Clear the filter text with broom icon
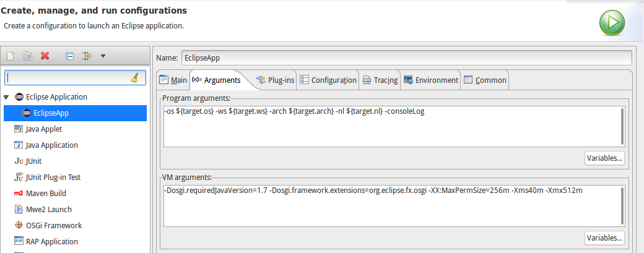 point(135,78)
